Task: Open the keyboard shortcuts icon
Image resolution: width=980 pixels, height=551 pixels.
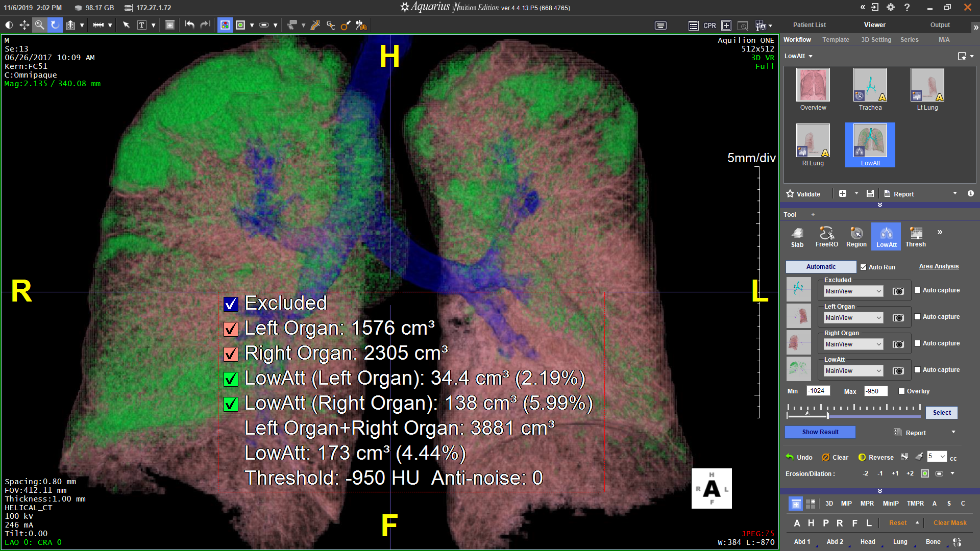Action: (660, 26)
